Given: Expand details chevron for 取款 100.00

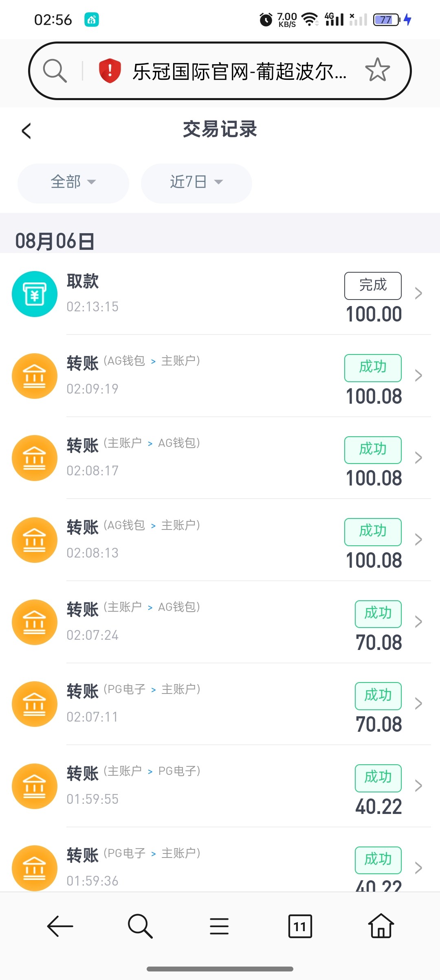Looking at the screenshot, I should (418, 293).
